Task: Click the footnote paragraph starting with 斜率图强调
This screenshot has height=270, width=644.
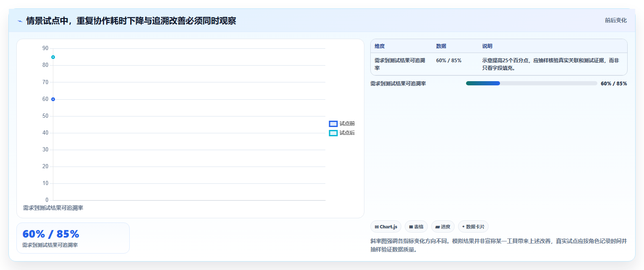Action: click(x=499, y=245)
